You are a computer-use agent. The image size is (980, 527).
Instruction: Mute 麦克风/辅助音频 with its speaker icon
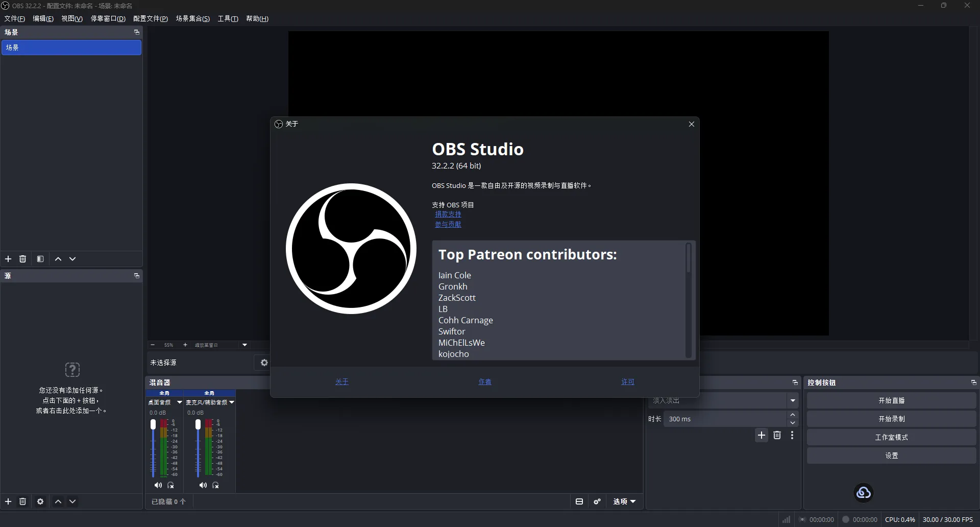pyautogui.click(x=203, y=485)
